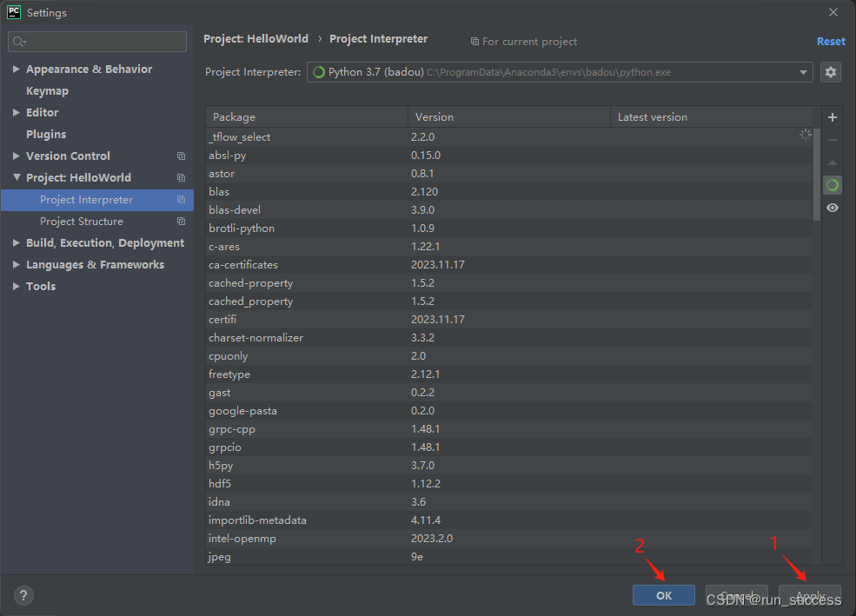Select the ca-certificates package row
The height and width of the screenshot is (616, 856).
point(508,265)
